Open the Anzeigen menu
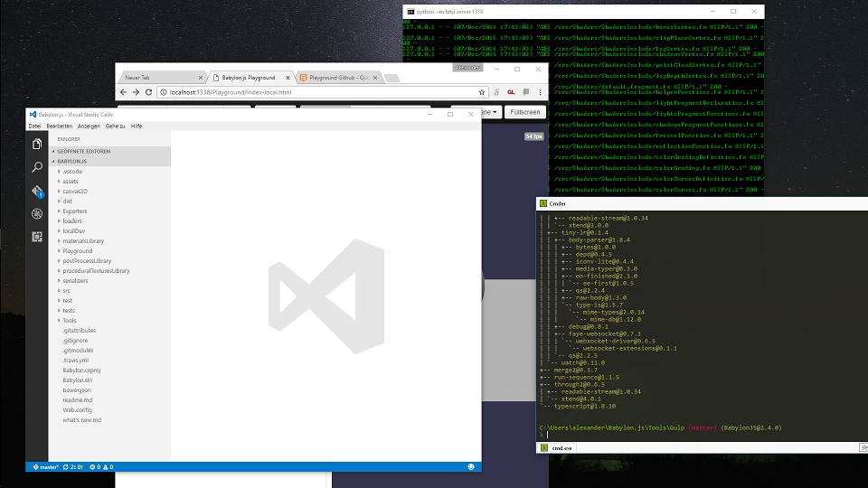 click(89, 126)
